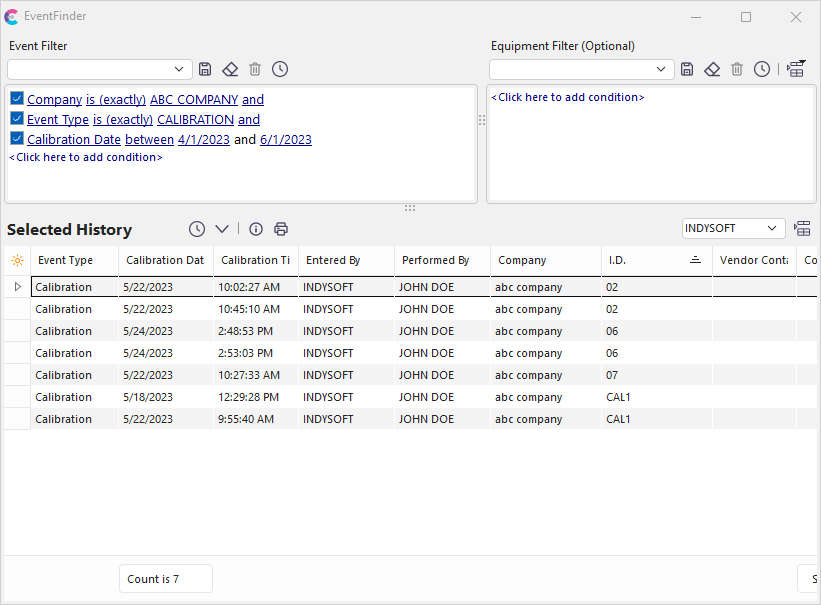Disable the Calibration Date condition checkbox
Image resolution: width=821 pixels, height=605 pixels.
tap(17, 139)
